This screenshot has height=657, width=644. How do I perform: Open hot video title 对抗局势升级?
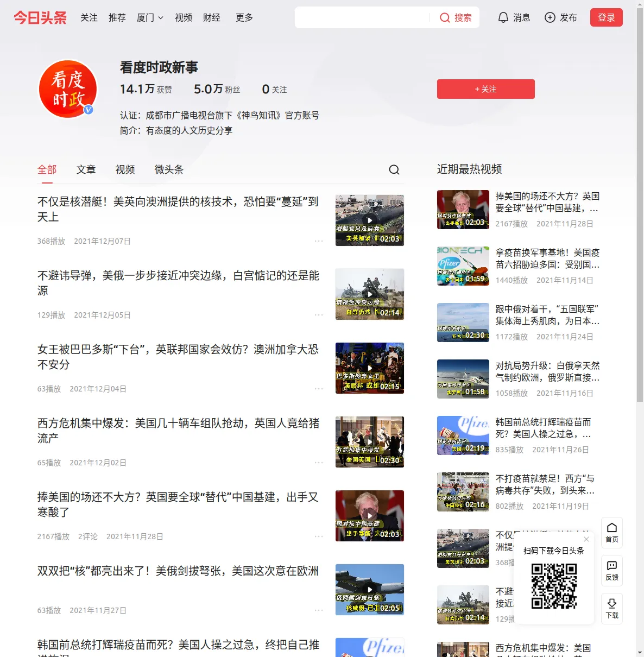click(x=548, y=372)
